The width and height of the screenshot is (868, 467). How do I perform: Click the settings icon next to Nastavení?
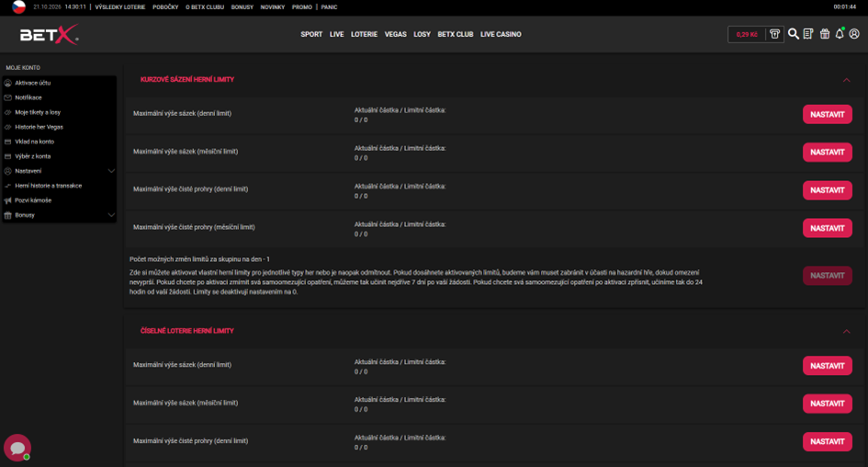[7, 171]
